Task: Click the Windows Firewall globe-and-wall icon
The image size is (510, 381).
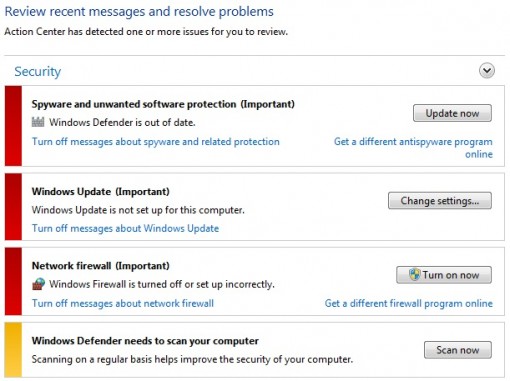Action: pyautogui.click(x=38, y=284)
